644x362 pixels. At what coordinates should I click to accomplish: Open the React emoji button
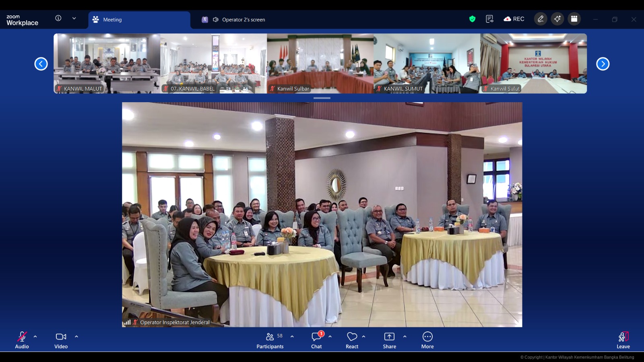pyautogui.click(x=352, y=340)
